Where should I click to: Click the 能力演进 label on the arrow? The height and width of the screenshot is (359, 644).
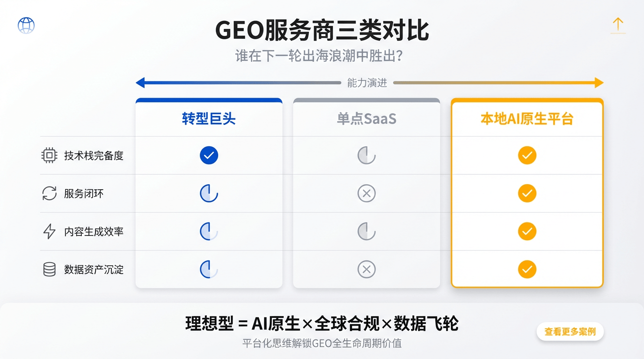pos(367,83)
